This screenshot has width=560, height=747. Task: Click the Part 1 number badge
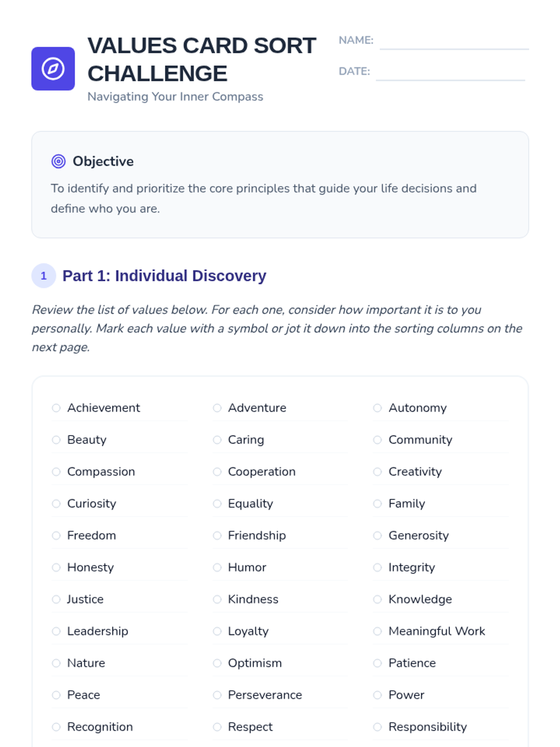pyautogui.click(x=43, y=276)
